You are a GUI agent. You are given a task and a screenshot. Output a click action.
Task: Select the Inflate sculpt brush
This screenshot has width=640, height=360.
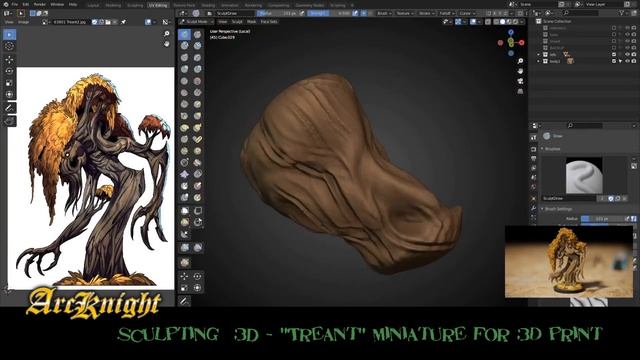click(x=184, y=69)
